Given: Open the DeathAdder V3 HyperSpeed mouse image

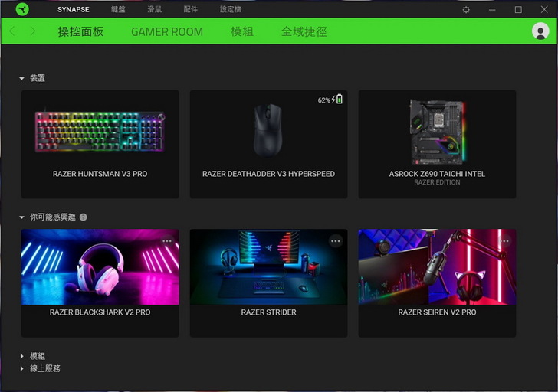Looking at the screenshot, I should pos(268,130).
